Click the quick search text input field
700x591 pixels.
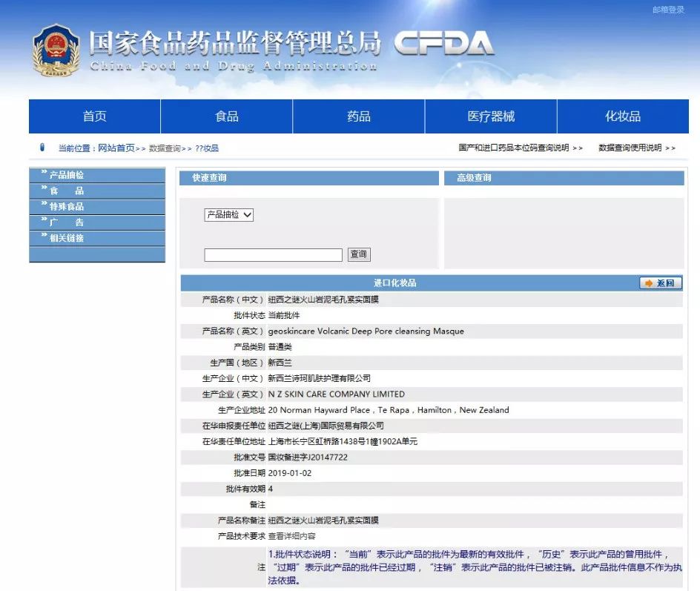tap(273, 255)
